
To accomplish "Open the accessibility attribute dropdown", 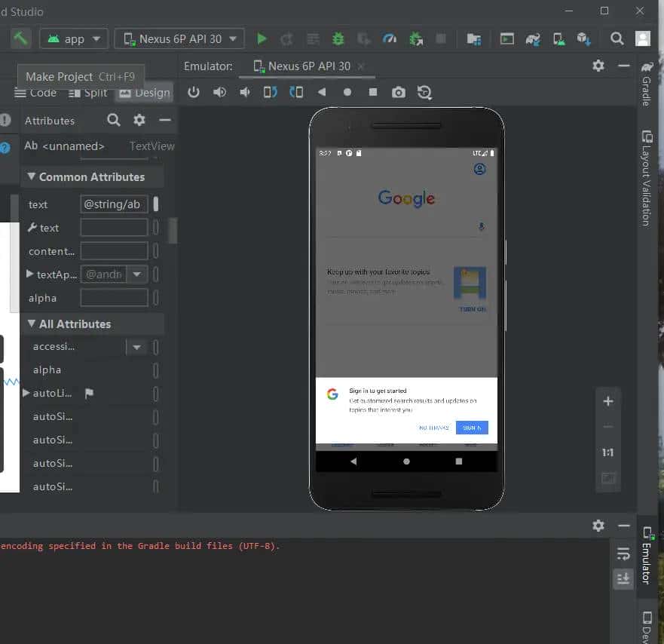I will pyautogui.click(x=136, y=347).
